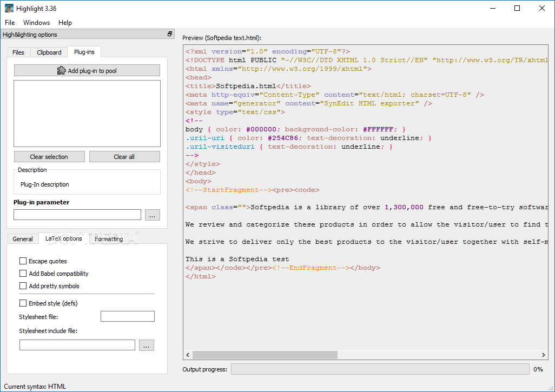Click the '0%' progress value
The image size is (555, 392).
tap(538, 369)
